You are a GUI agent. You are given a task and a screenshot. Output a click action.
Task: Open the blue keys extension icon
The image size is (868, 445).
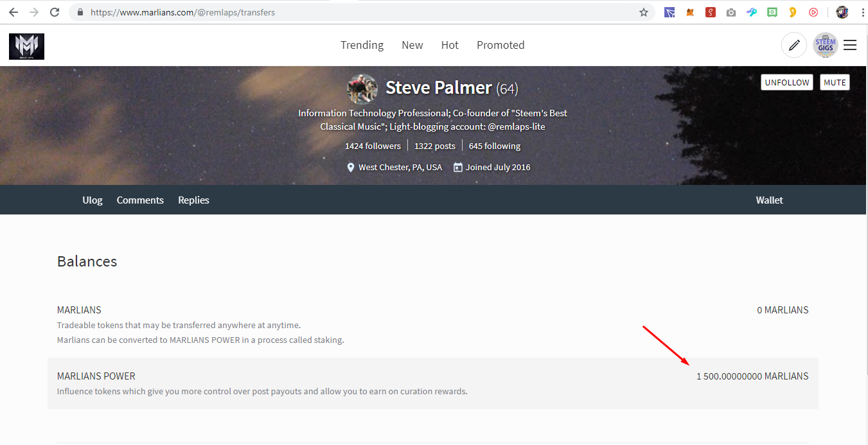[752, 12]
